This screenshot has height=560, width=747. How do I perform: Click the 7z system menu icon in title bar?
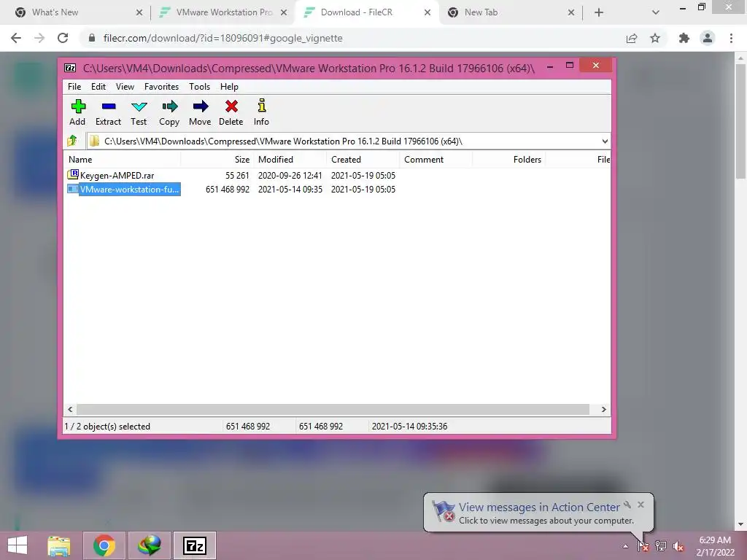pos(70,68)
